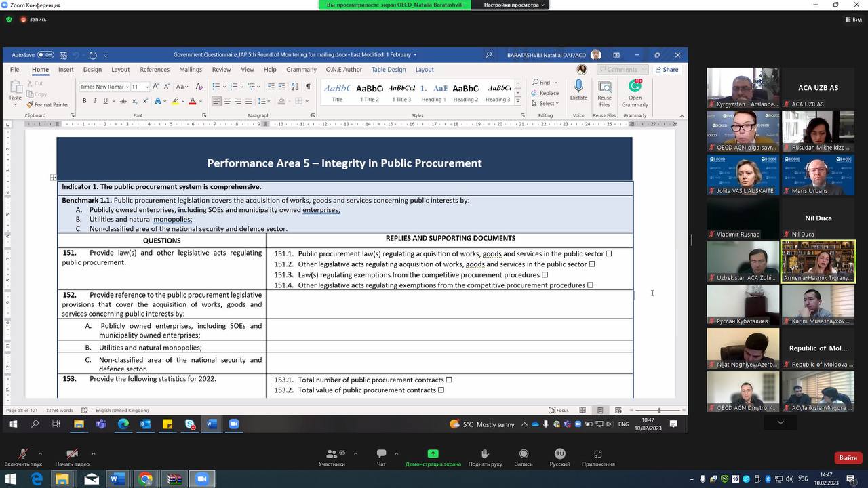Toggle bold formatting in the ribbon
This screenshot has height=488, width=868.
85,101
